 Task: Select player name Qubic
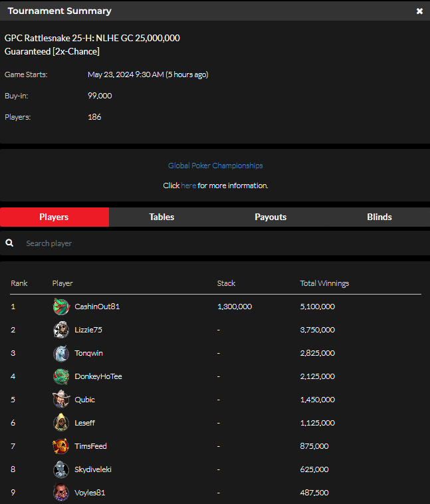point(84,400)
